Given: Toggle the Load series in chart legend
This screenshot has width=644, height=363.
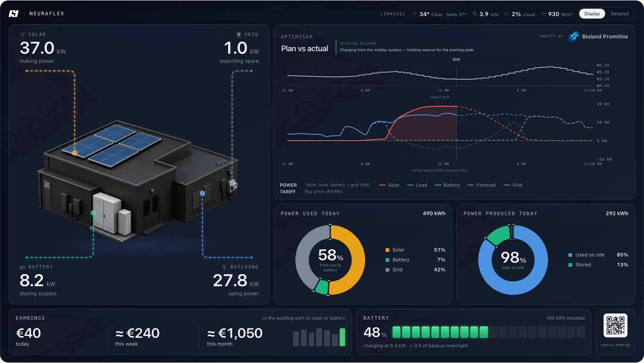Looking at the screenshot, I should [417, 185].
